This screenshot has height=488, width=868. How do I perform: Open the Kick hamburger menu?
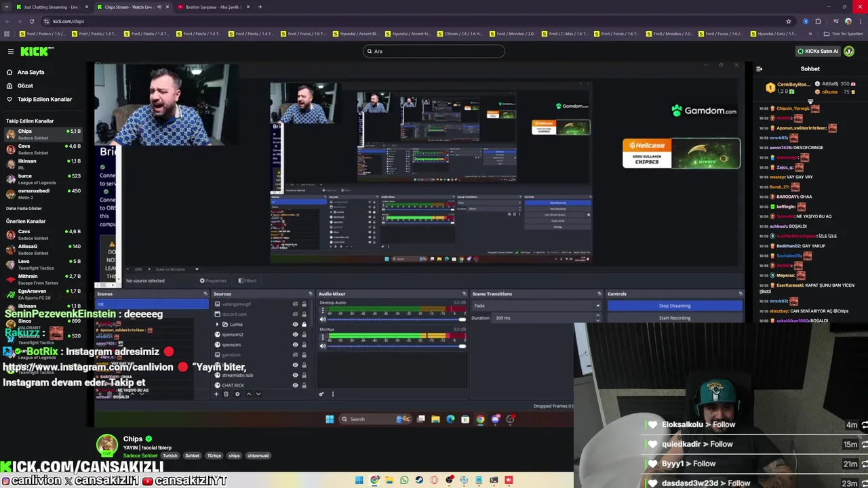[10, 52]
